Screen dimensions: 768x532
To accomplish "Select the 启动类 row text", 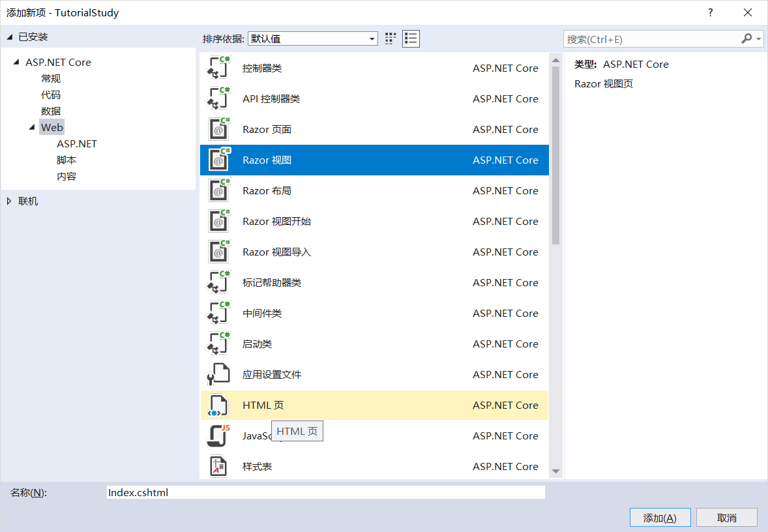I will coord(257,344).
